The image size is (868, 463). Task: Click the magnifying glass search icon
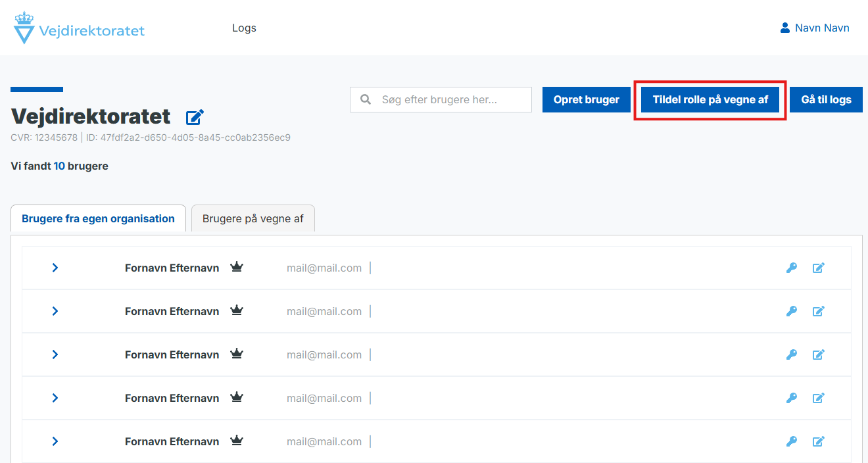[x=366, y=99]
